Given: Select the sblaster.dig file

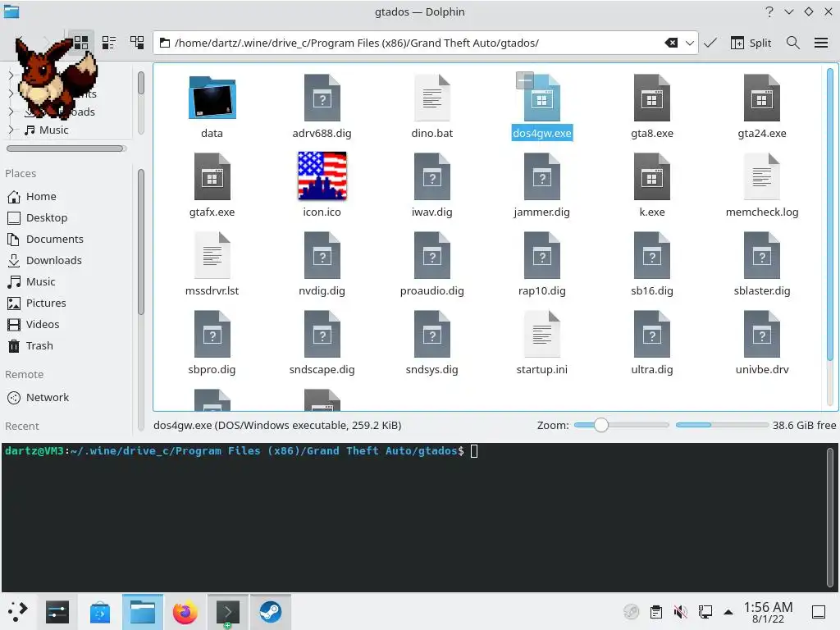Looking at the screenshot, I should pyautogui.click(x=762, y=264).
